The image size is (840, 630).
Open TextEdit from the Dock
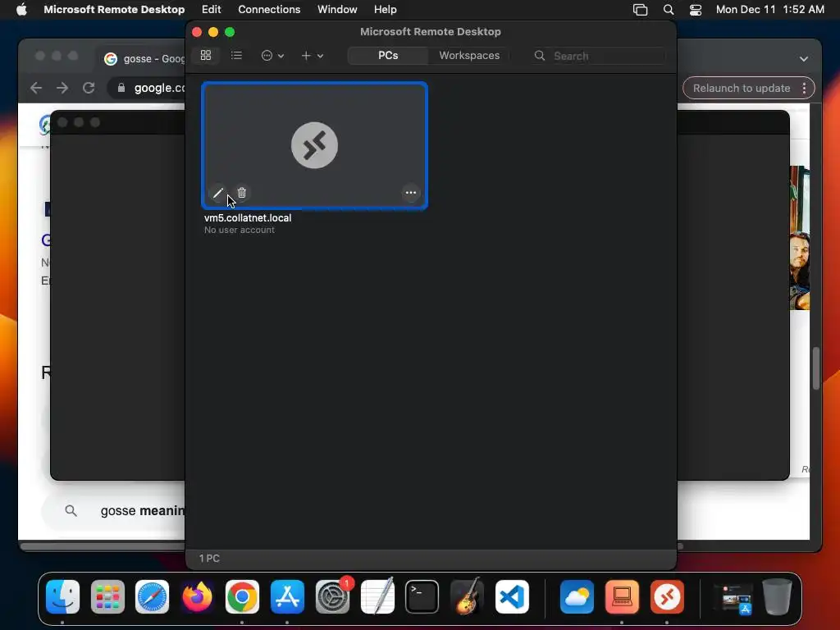(x=377, y=597)
